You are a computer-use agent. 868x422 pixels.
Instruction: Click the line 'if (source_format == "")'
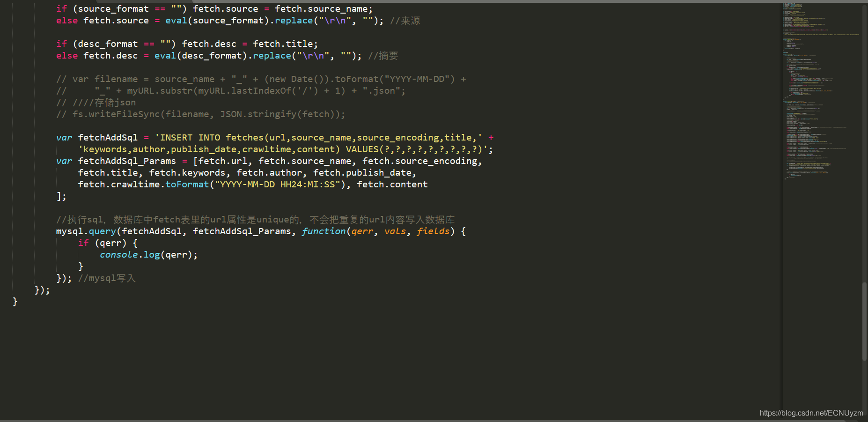pyautogui.click(x=214, y=9)
